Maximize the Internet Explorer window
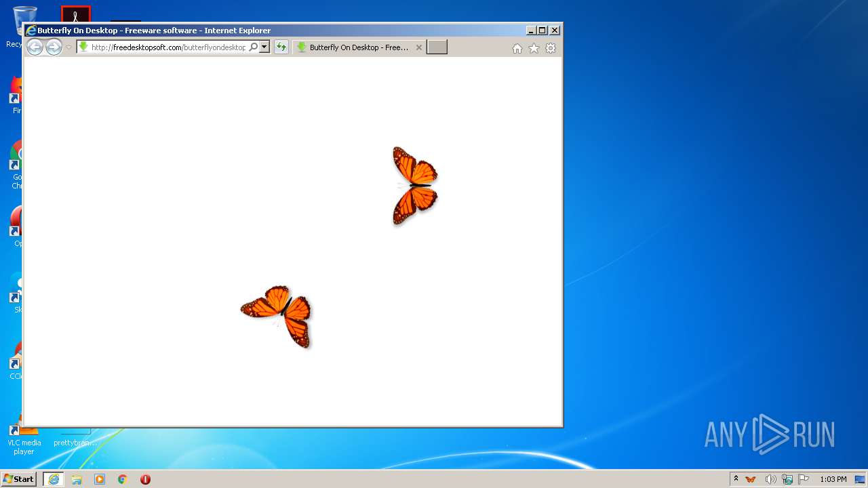868x488 pixels. tap(542, 30)
